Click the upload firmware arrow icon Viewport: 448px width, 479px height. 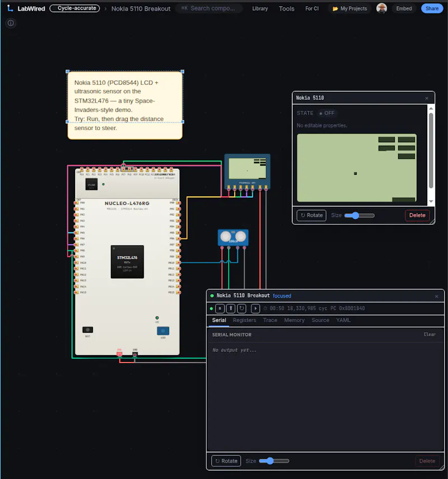click(x=231, y=308)
